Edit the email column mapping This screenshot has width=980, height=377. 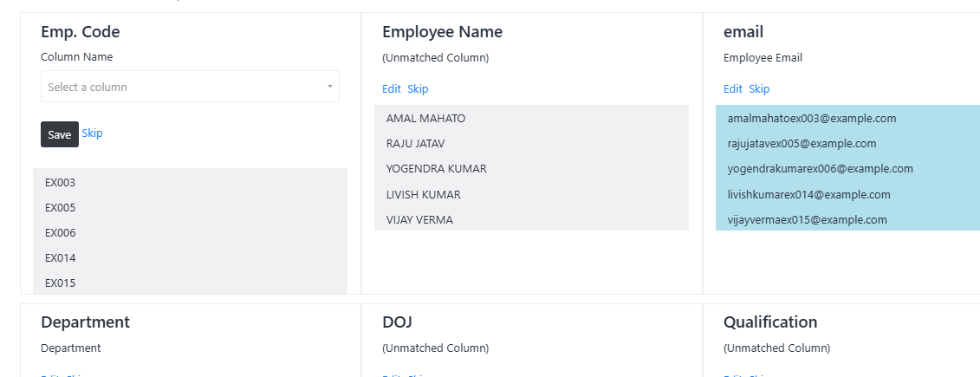(732, 88)
